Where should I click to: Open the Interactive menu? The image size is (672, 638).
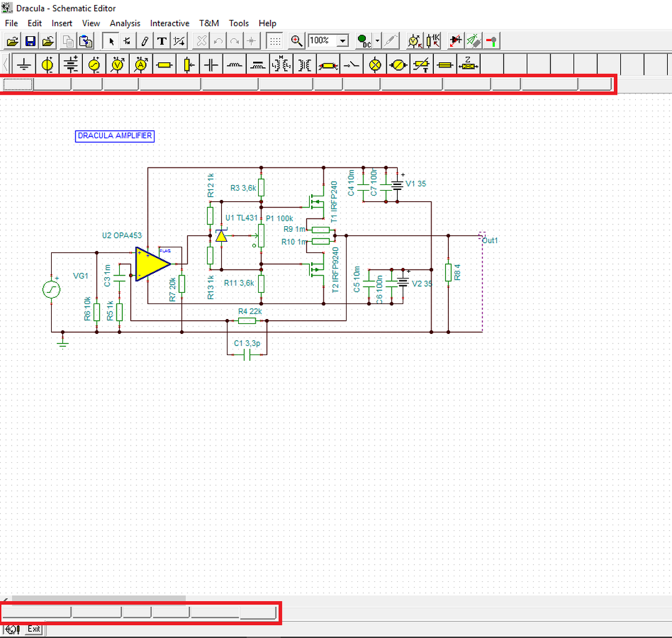[x=170, y=23]
